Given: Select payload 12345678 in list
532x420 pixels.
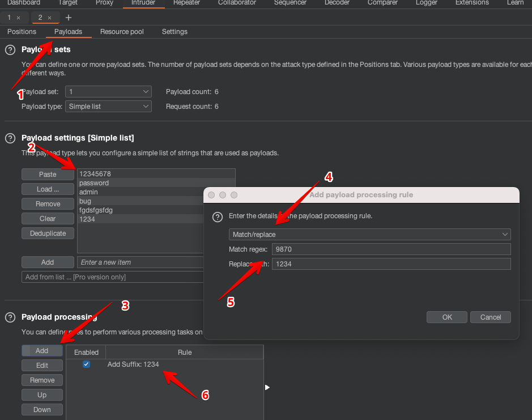Looking at the screenshot, I should 156,174.
